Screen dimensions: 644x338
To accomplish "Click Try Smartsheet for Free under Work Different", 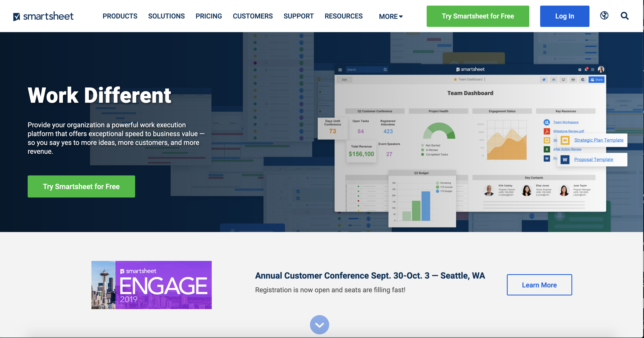I will [x=81, y=186].
